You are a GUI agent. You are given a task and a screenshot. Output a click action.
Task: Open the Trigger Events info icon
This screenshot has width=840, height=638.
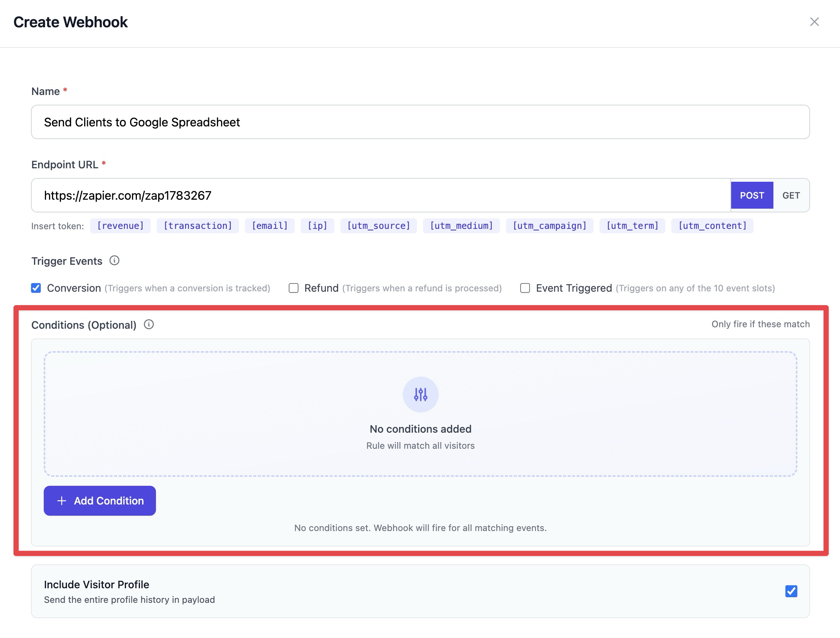(114, 261)
